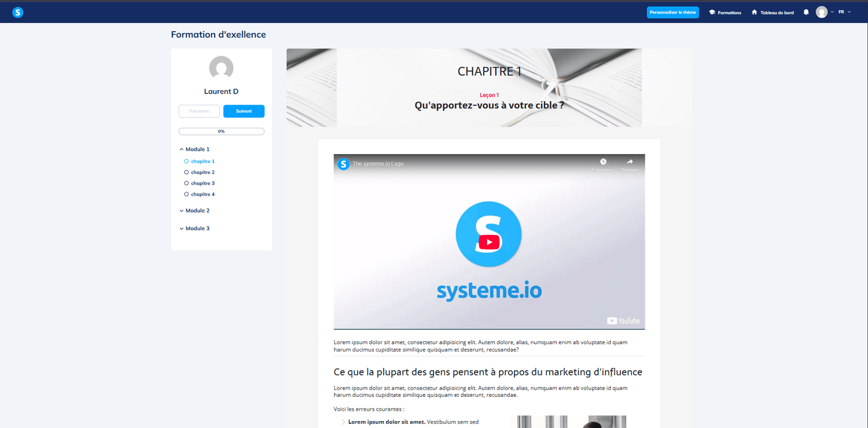The height and width of the screenshot is (428, 868).
Task: Click Laurent D profile picture in sidebar
Action: click(x=221, y=68)
